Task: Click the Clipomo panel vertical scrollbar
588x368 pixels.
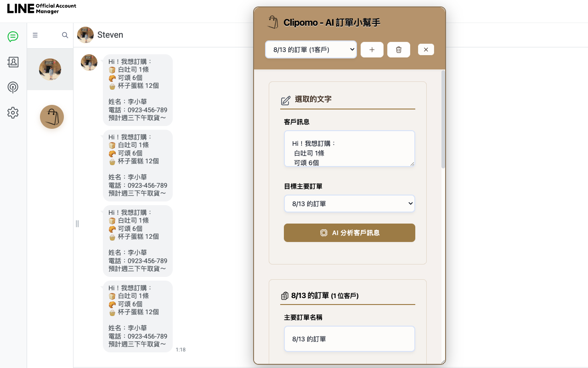Action: (443, 120)
